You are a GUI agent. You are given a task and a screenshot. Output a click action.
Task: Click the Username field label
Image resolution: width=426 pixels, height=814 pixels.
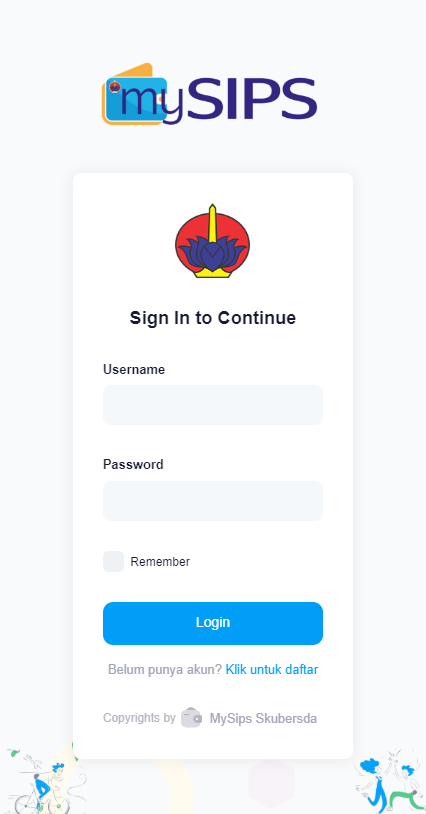pyautogui.click(x=134, y=370)
